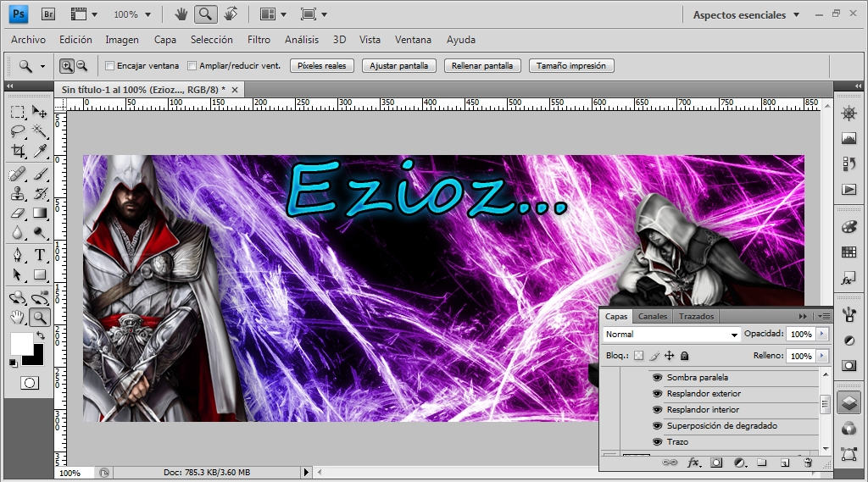Click the background black color swatch

[37, 360]
